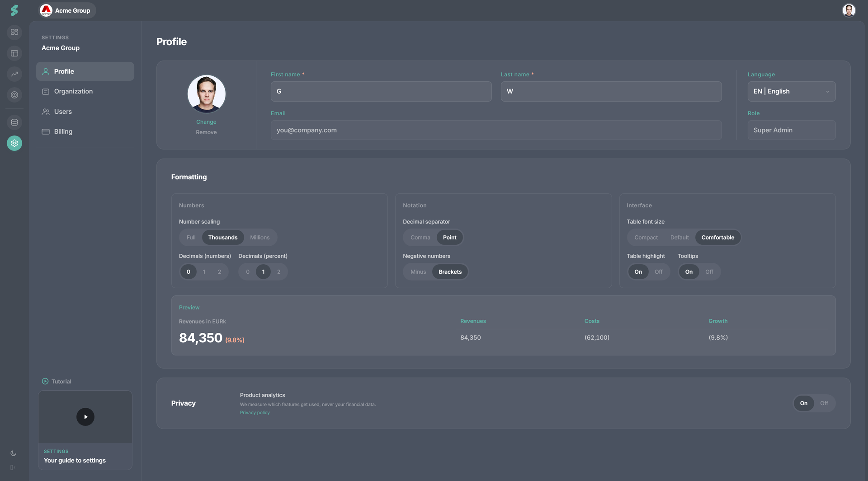Viewport: 868px width, 481px height.
Task: Open the trend chart icon in the left rail
Action: coord(14,74)
